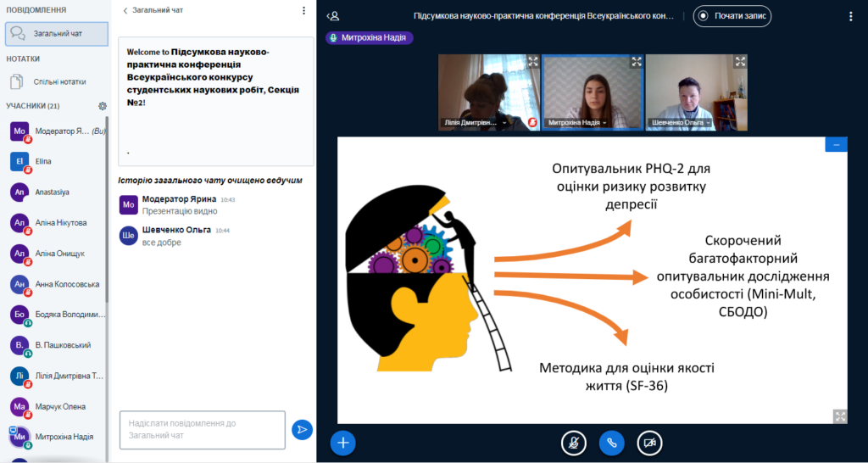868x463 pixels.
Task: Fullscreen Шевченко Ольга's webcam
Action: coord(740,61)
